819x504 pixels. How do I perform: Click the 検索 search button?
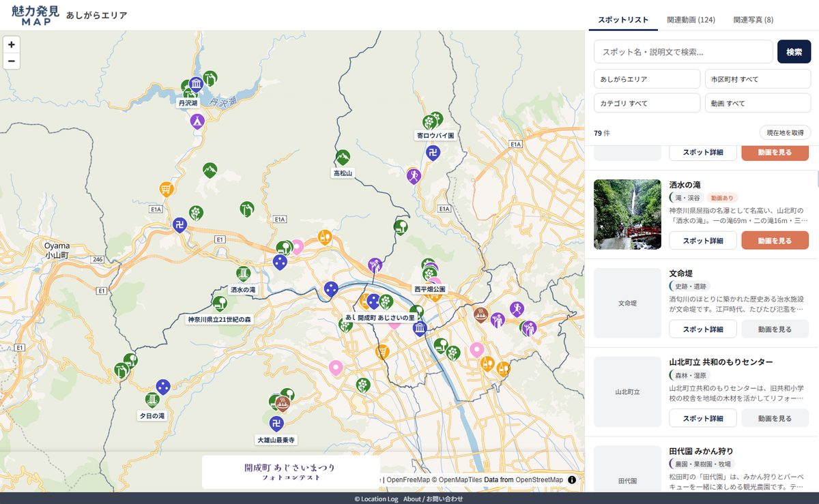tap(794, 52)
